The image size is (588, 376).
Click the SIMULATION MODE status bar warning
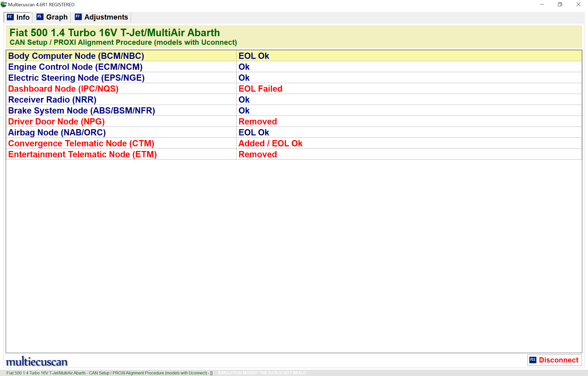click(x=262, y=373)
